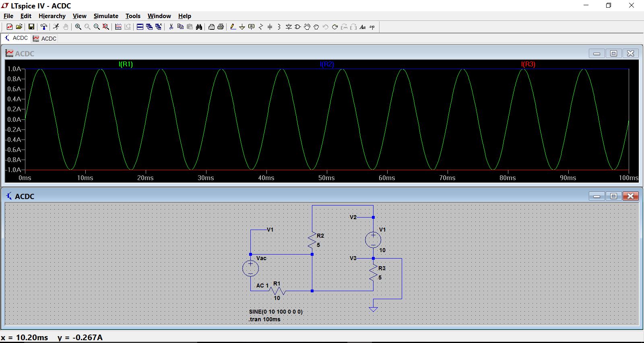The width and height of the screenshot is (644, 343).
Task: Click the green I(R1) trace label
Action: click(126, 64)
